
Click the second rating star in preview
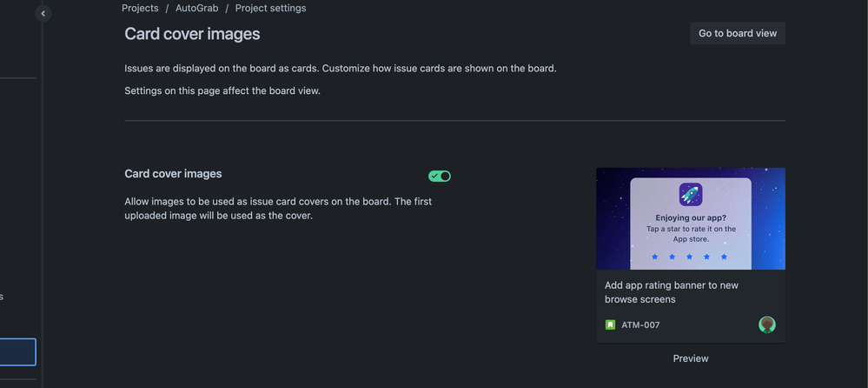(x=672, y=257)
